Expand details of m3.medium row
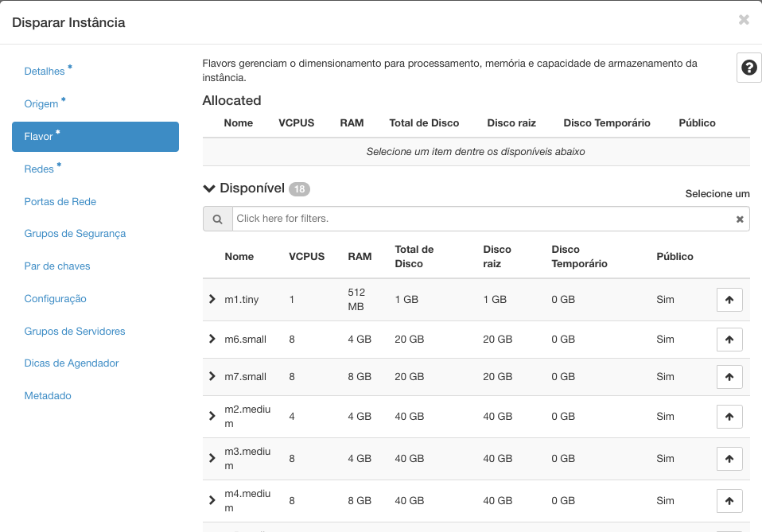The width and height of the screenshot is (762, 532). (212, 458)
